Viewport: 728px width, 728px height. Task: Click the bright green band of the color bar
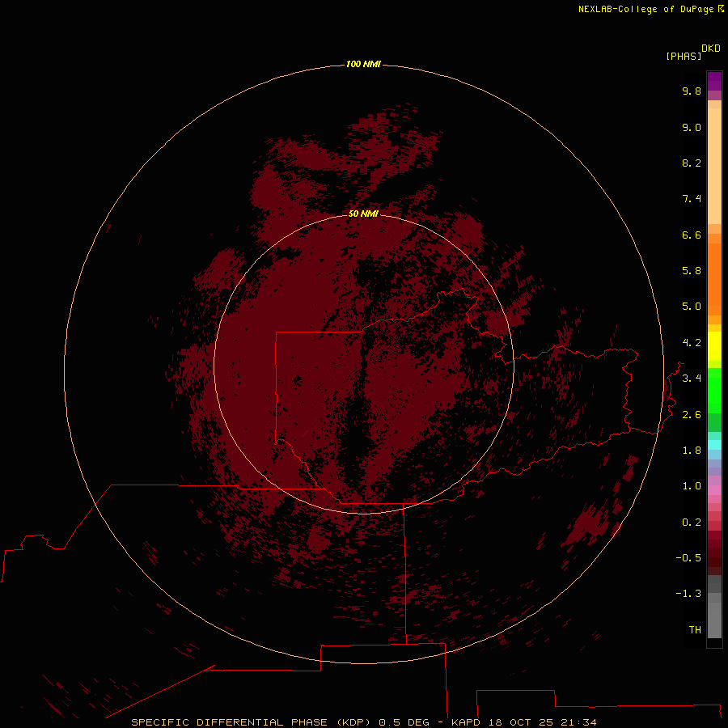coord(714,390)
